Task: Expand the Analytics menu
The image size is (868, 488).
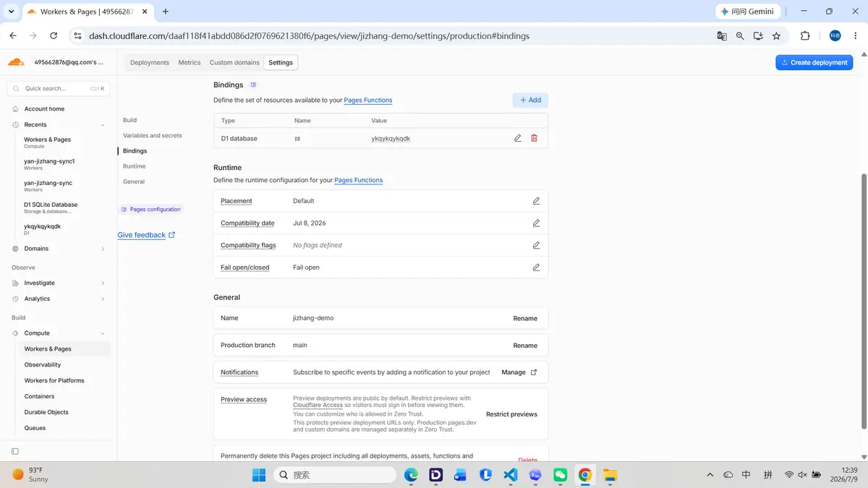Action: [102, 299]
